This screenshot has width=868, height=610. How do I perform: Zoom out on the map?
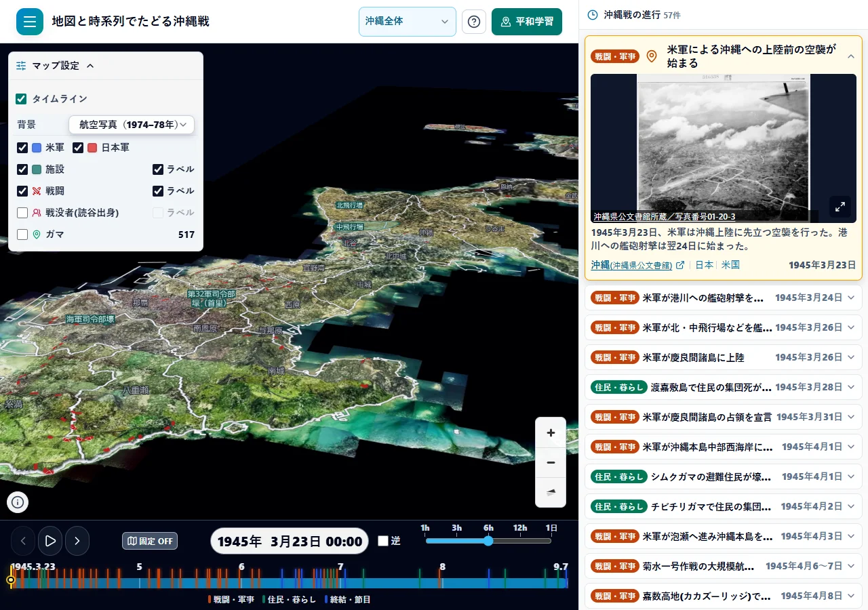coord(551,462)
